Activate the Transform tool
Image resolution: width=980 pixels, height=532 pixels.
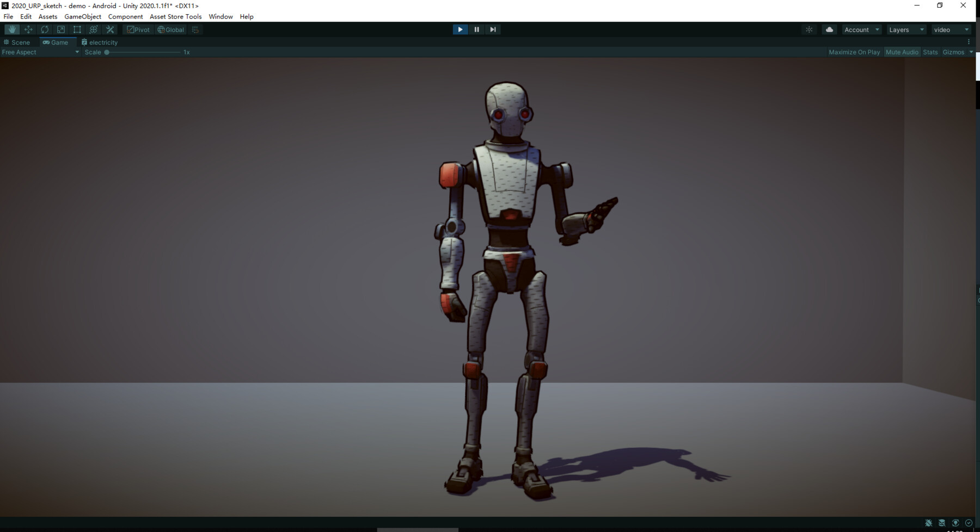(93, 29)
